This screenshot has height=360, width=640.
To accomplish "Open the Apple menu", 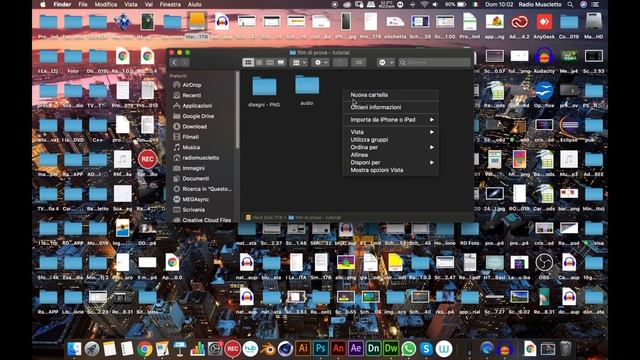I will click(x=43, y=4).
